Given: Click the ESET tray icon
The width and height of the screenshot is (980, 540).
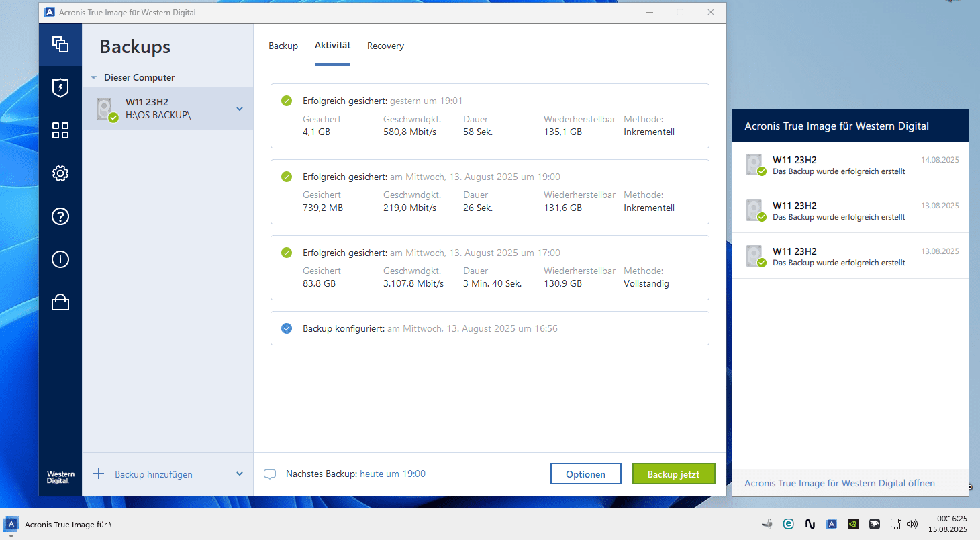Looking at the screenshot, I should tap(789, 524).
